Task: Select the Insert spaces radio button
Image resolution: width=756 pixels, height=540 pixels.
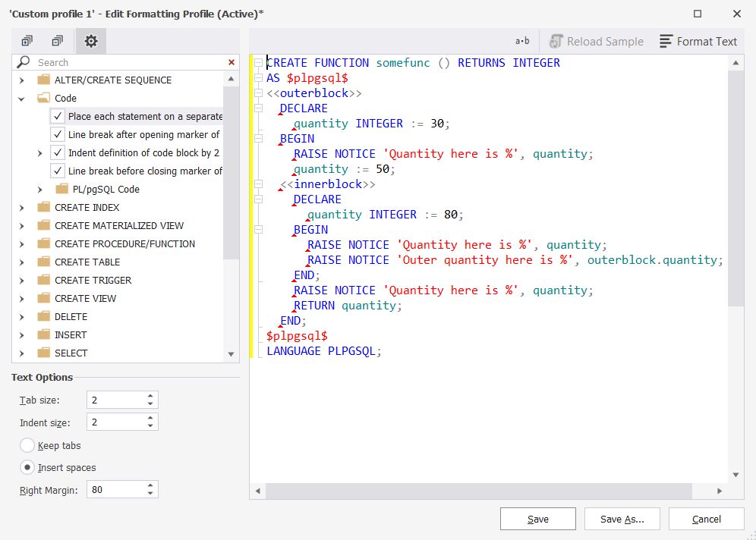Action: click(27, 467)
